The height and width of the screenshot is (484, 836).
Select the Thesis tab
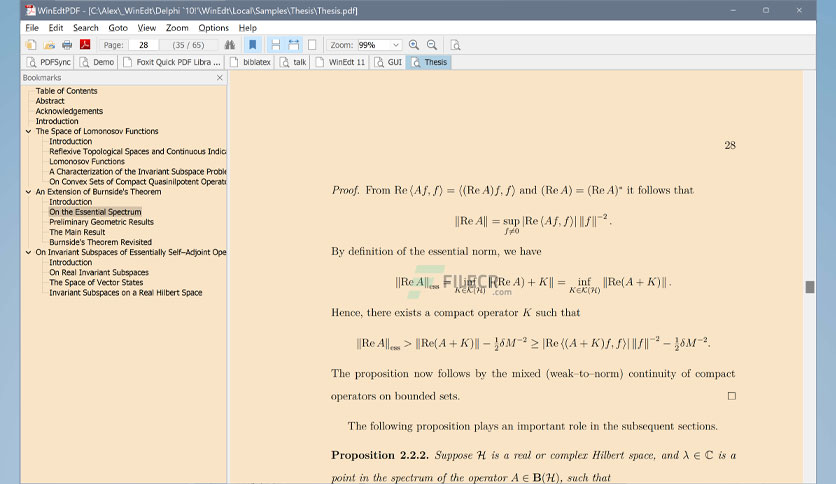coord(429,62)
